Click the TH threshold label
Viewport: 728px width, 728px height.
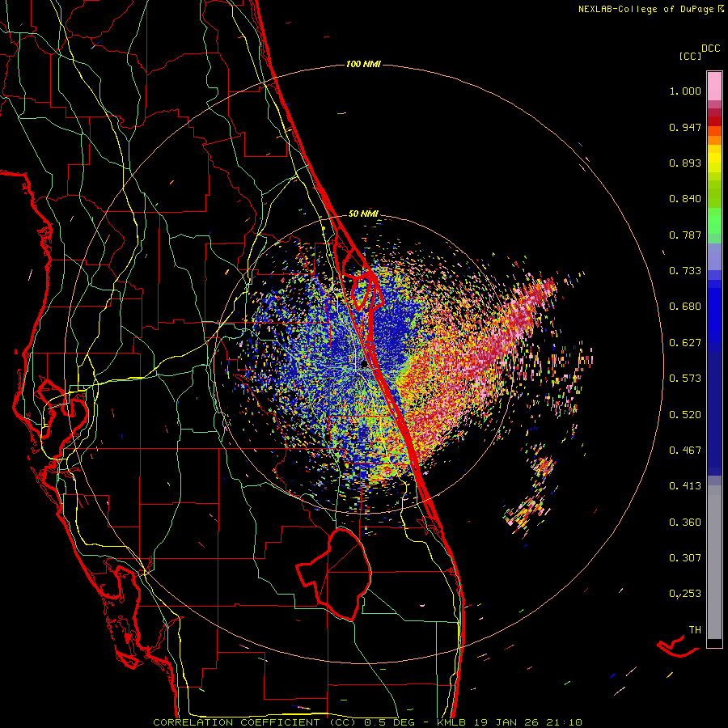[695, 629]
